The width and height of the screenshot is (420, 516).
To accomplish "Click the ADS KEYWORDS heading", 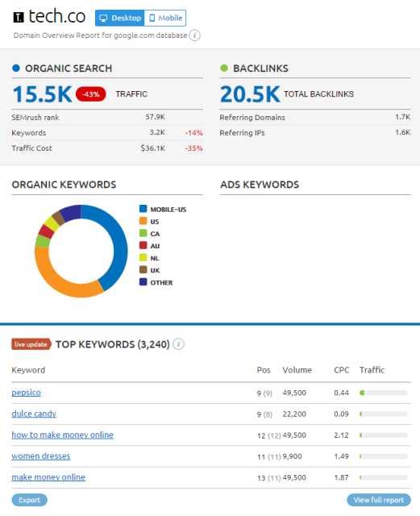I will click(x=260, y=185).
